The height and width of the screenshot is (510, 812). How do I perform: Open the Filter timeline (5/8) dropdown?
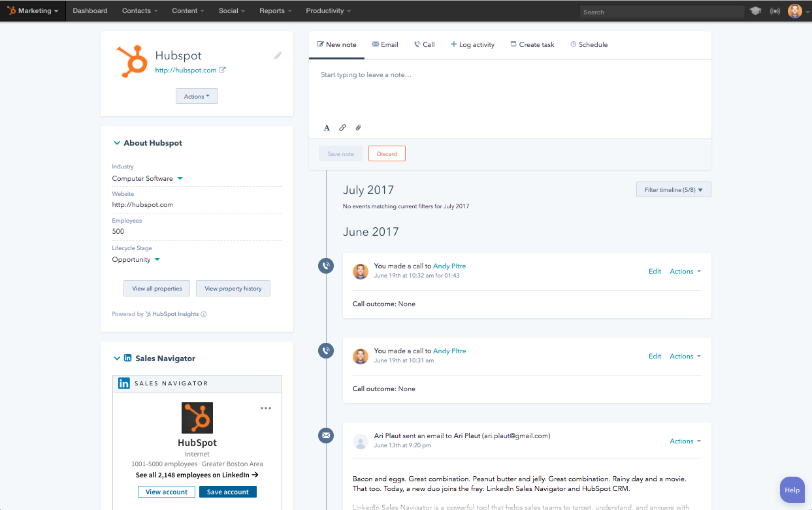pos(674,190)
